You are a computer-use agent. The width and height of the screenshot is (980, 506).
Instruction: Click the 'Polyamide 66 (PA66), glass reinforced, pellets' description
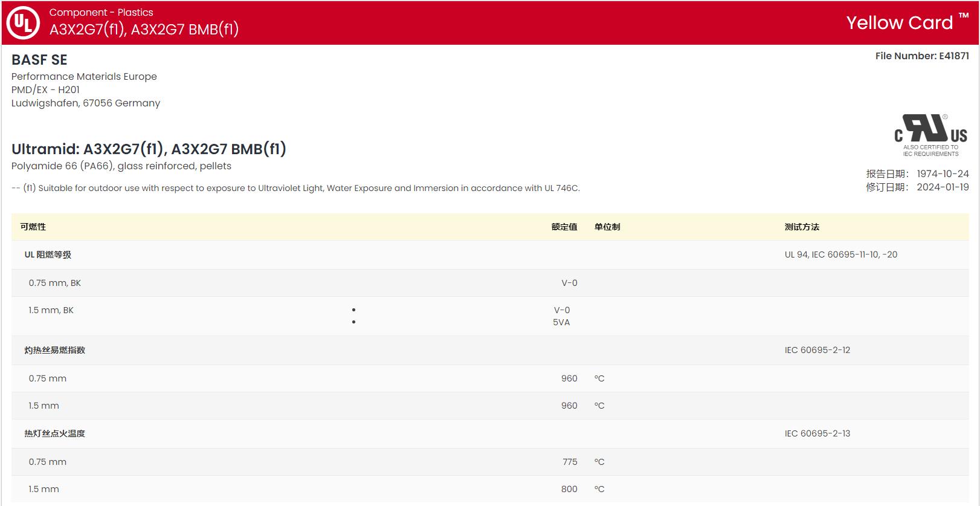(121, 166)
